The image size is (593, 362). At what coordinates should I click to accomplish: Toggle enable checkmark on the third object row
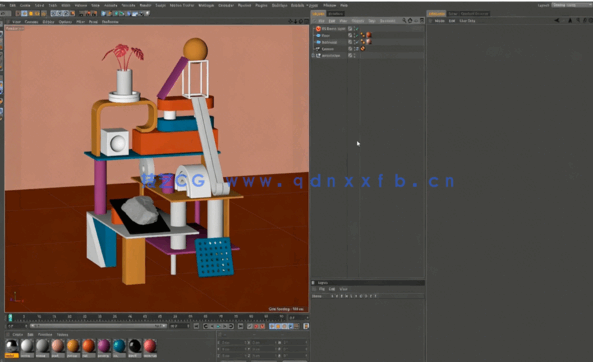[x=357, y=42]
